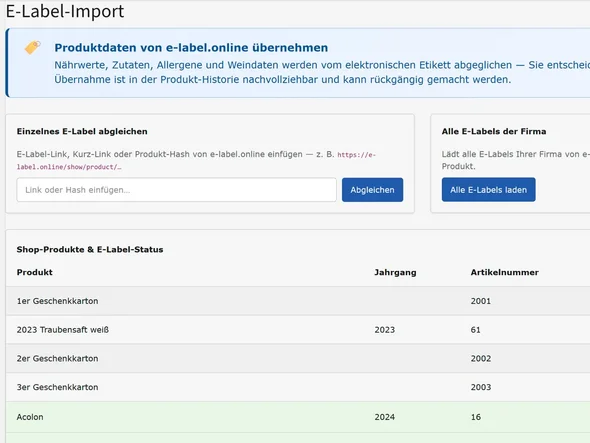
Task: Click the Produkt column header
Action: point(35,272)
